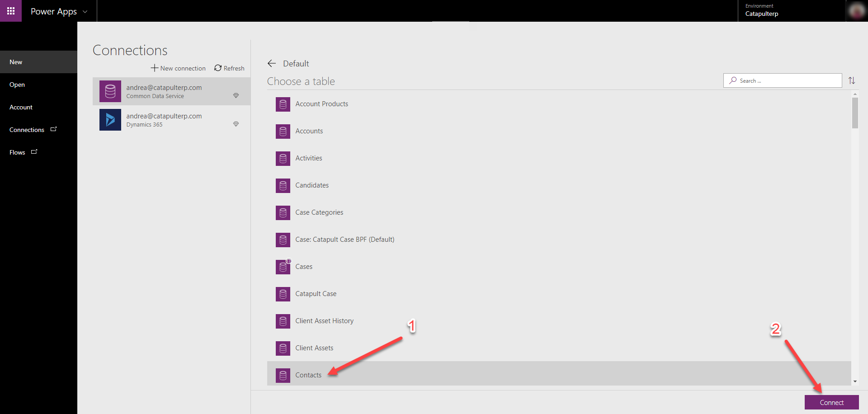Go back with the arrow beside Default
Screen dimensions: 868x414
click(272, 63)
